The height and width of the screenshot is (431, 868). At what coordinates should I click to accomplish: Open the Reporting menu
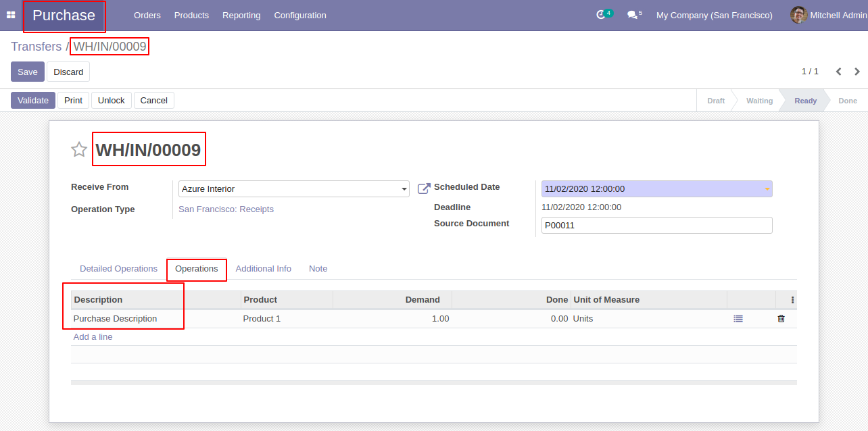point(241,15)
